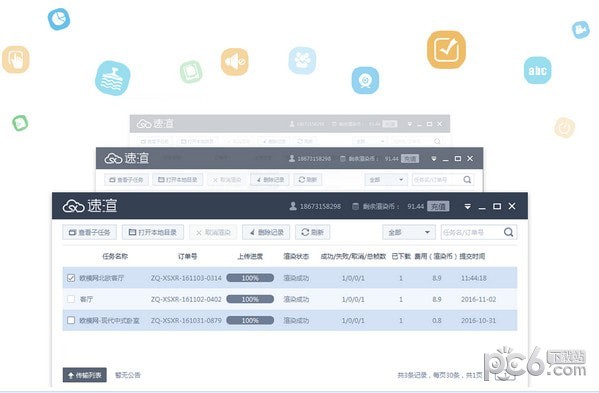599x393 pixels.
Task: Maximize the front 速渲 window
Action: (x=497, y=207)
